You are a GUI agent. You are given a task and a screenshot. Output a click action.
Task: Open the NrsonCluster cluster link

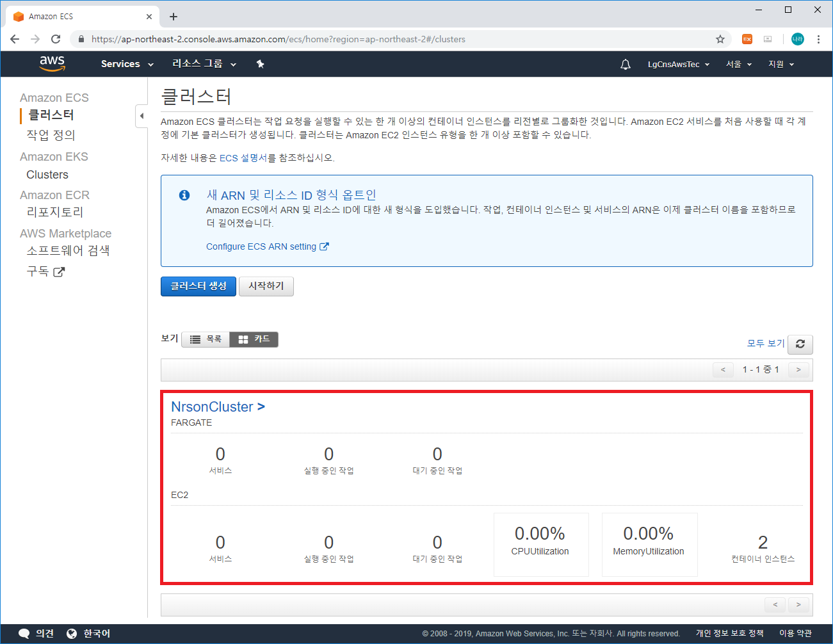pyautogui.click(x=218, y=407)
